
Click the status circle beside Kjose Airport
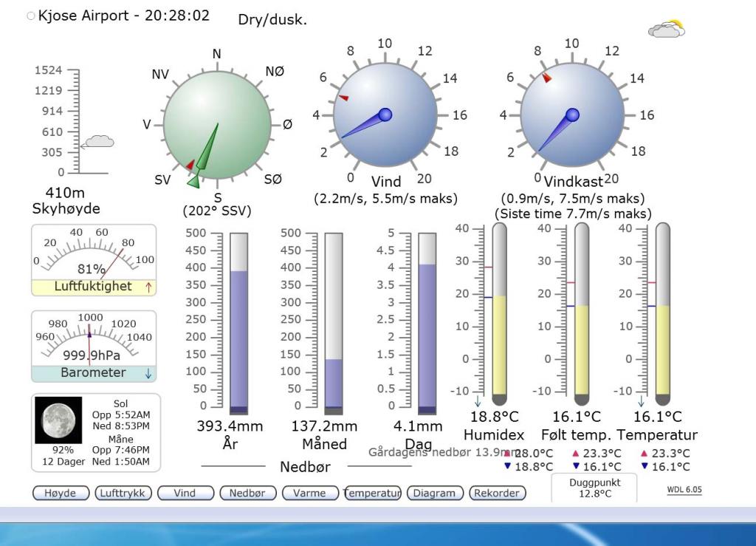[30, 16]
